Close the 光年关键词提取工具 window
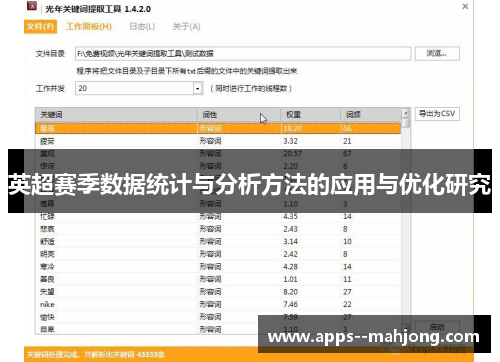This screenshot has width=500, height=362. coord(465,7)
